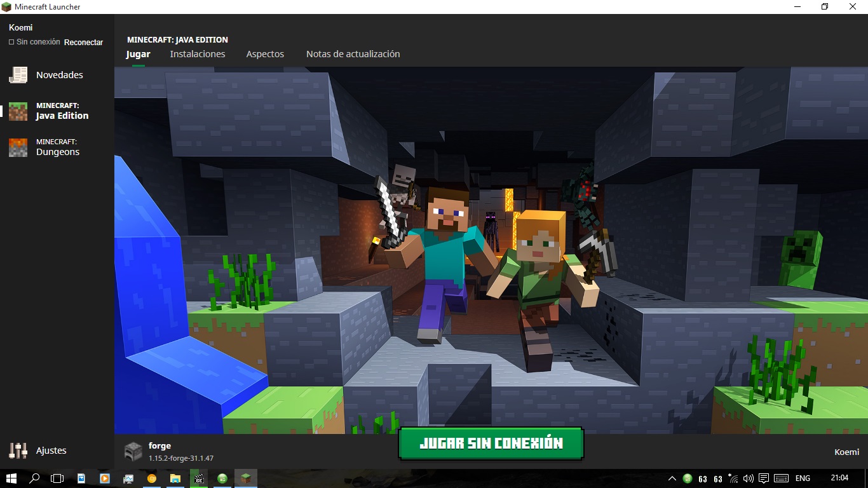Open Notas de actualización tab
The width and height of the screenshot is (868, 488).
click(353, 54)
